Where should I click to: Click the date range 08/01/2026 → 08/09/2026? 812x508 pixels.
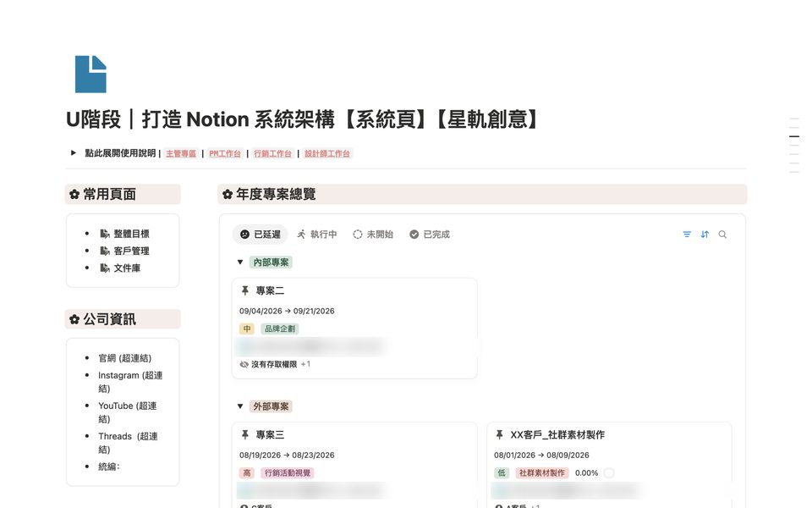[x=541, y=456]
